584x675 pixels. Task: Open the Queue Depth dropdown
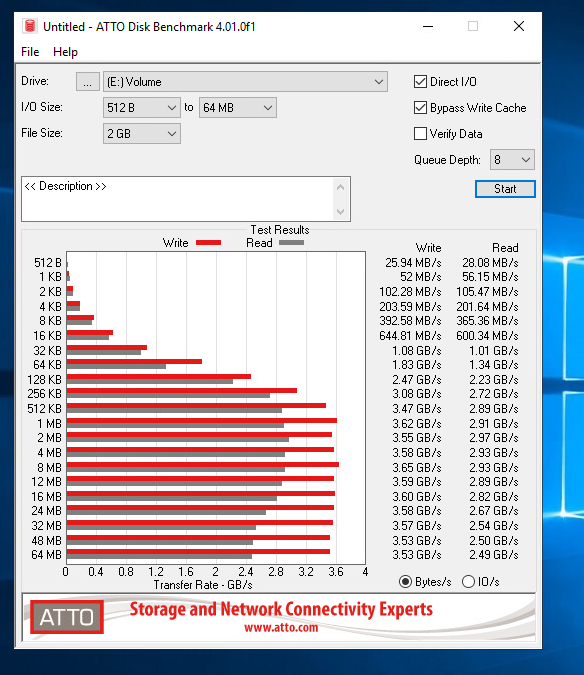pyautogui.click(x=512, y=160)
